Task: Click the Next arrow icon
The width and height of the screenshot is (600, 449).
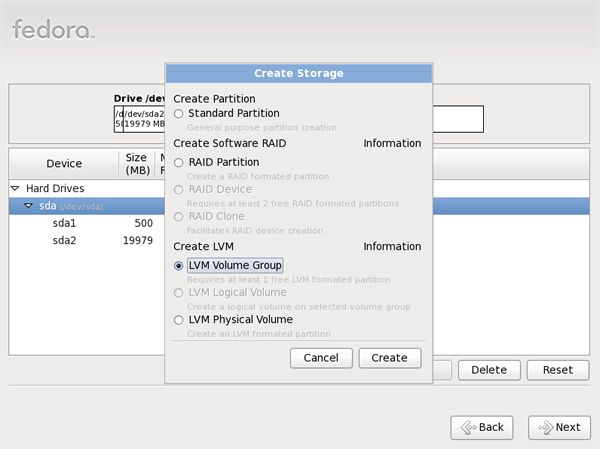Action: pos(546,427)
